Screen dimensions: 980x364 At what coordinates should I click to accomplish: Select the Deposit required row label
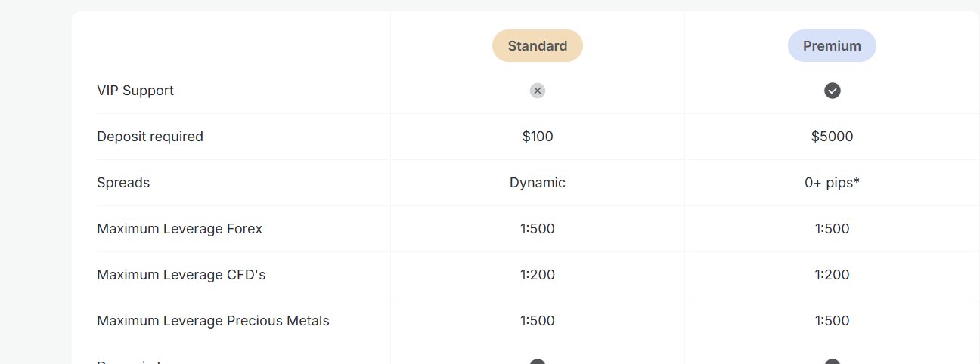[150, 137]
